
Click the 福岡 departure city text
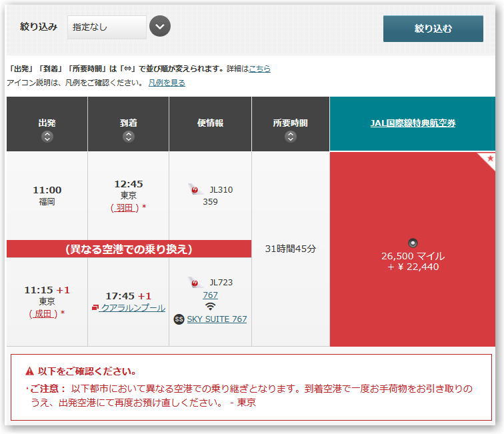click(47, 201)
